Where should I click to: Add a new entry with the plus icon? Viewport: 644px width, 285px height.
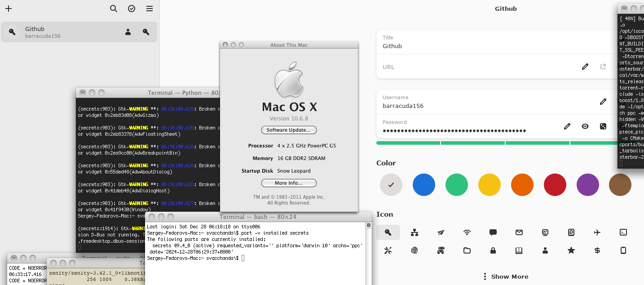(9, 9)
